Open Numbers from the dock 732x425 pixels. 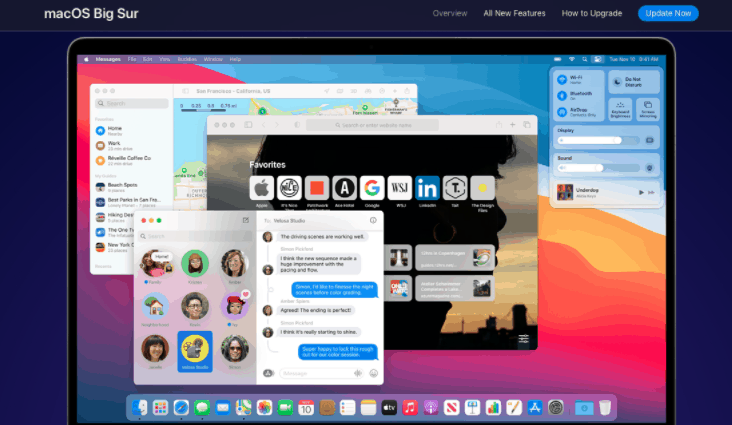493,408
